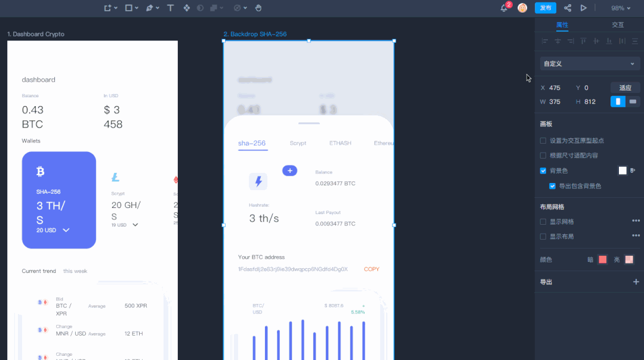Image resolution: width=644 pixels, height=360 pixels.
Task: Click the background color fill options icon
Action: coord(633,170)
